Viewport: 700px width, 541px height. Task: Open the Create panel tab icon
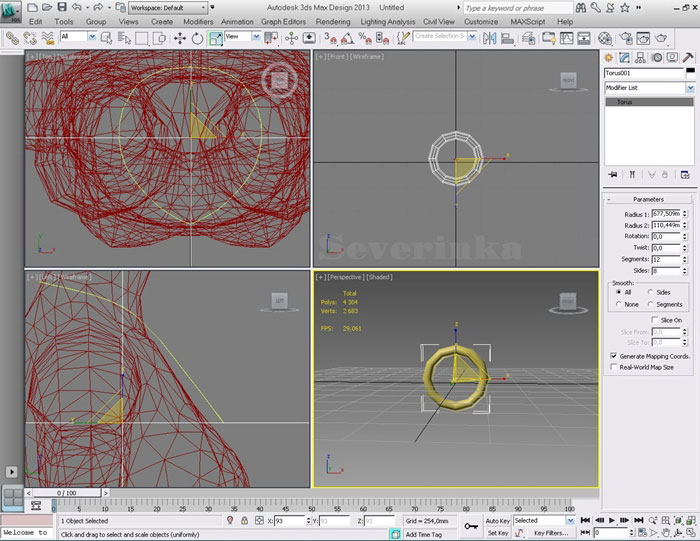(609, 58)
